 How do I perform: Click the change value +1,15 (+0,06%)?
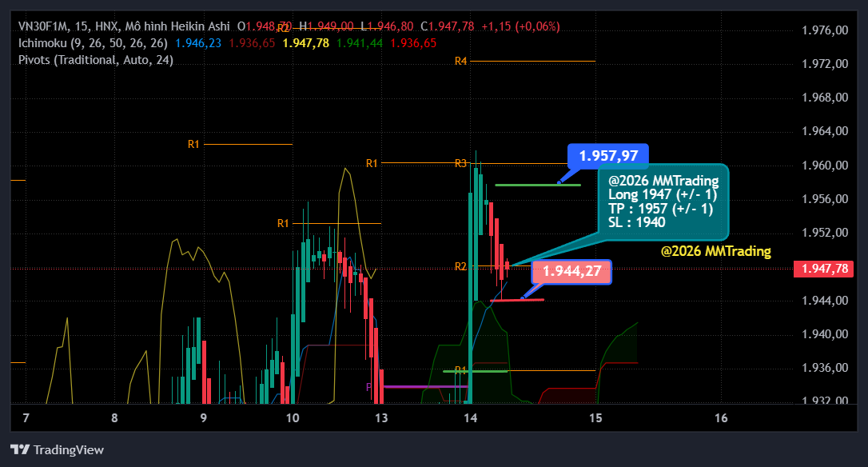click(520, 26)
